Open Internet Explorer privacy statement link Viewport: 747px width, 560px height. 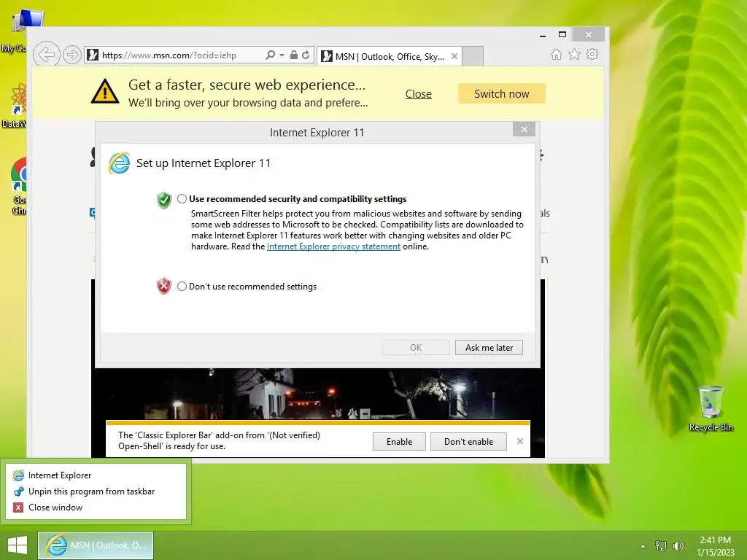[333, 246]
